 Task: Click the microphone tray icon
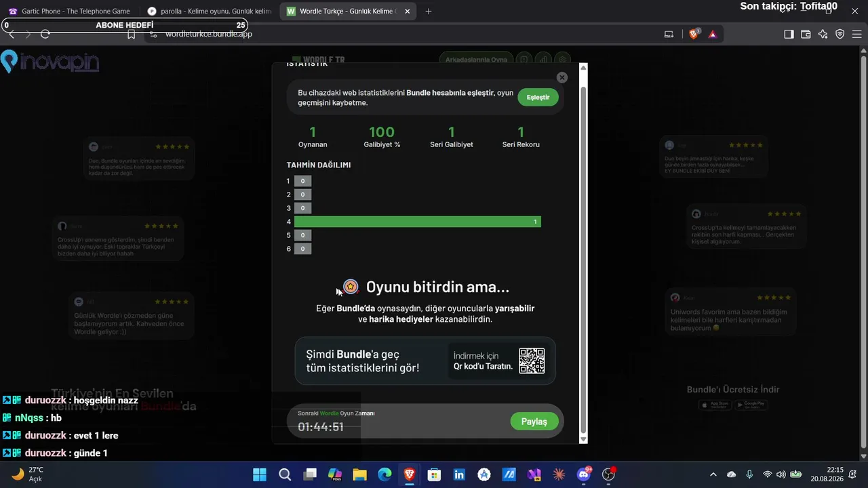point(749,474)
